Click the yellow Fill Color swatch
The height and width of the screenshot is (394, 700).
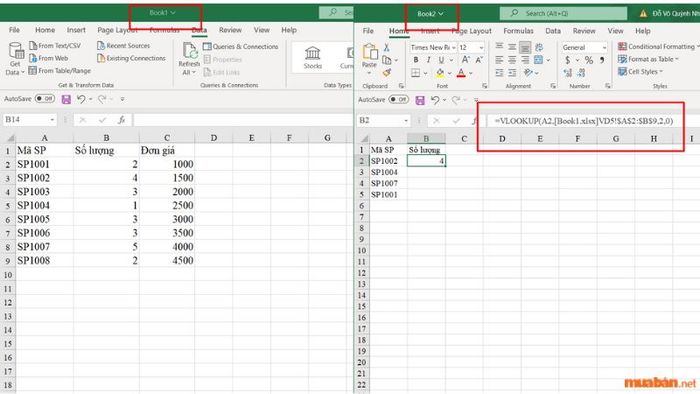[x=440, y=73]
